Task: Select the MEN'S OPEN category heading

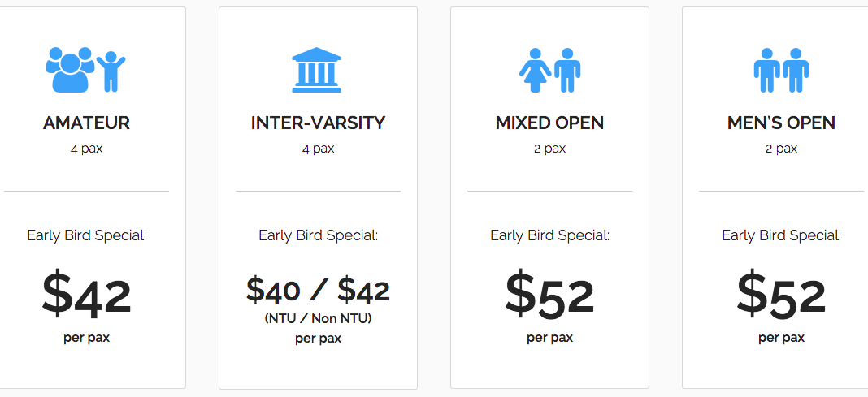Action: click(781, 123)
